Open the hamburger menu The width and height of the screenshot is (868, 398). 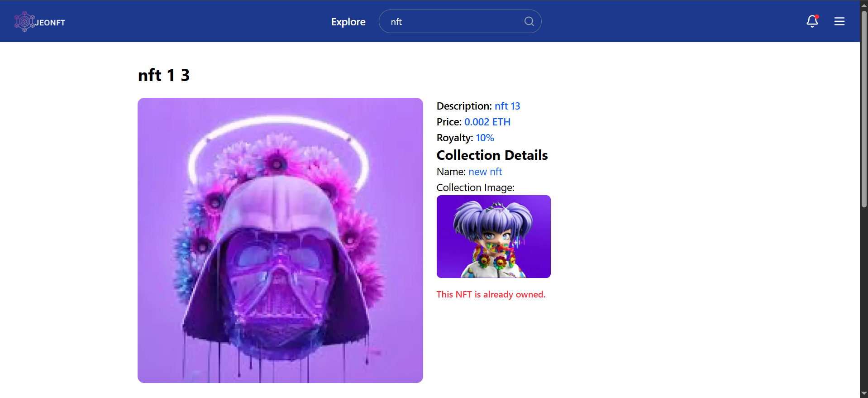pos(839,21)
